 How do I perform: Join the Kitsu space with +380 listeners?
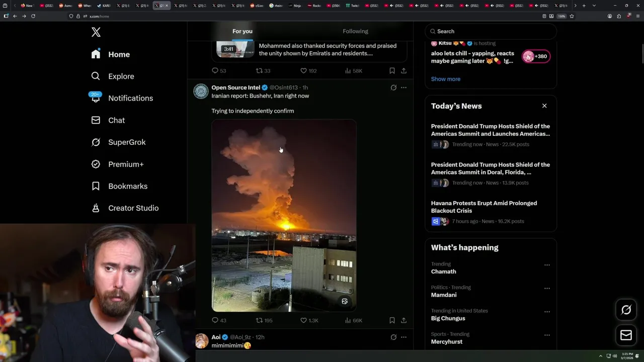coord(536,56)
